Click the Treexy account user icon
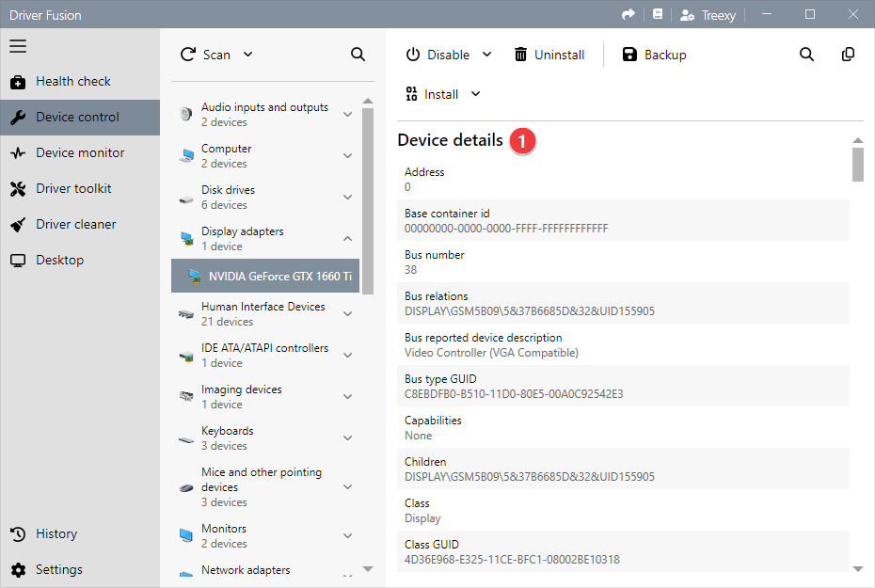Image resolution: width=875 pixels, height=588 pixels. click(687, 15)
